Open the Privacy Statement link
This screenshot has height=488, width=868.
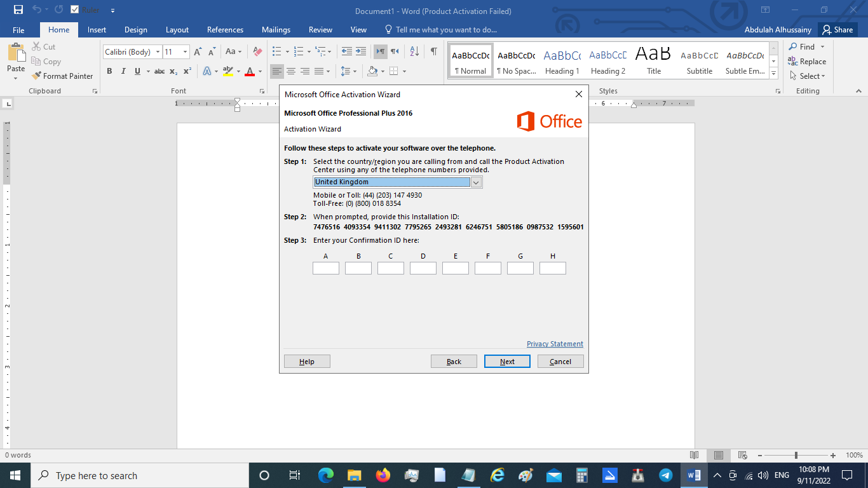pyautogui.click(x=555, y=344)
